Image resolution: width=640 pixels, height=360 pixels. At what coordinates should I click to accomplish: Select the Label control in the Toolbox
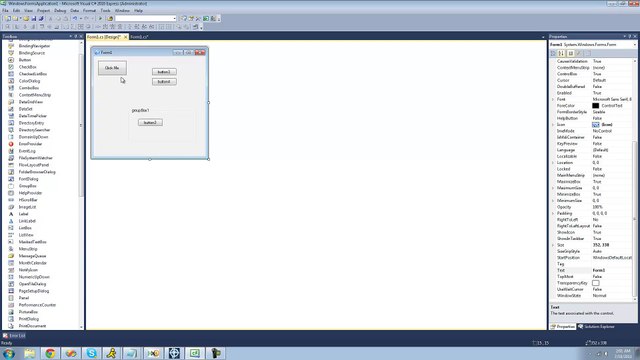coord(23,214)
